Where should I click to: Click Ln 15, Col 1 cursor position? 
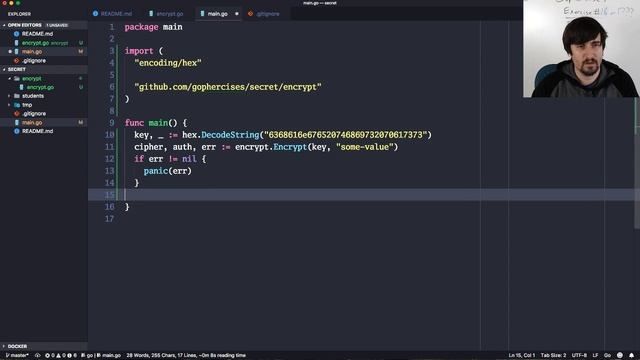pos(522,356)
